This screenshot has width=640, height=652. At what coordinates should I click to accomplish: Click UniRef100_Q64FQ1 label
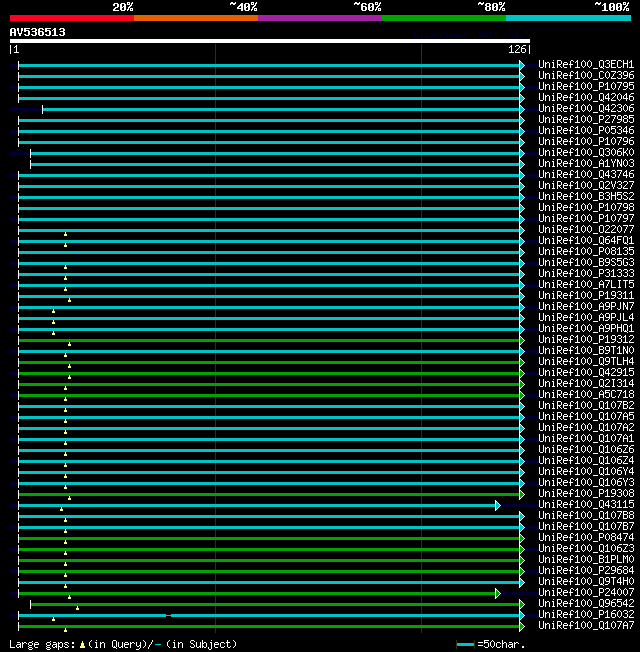pos(586,240)
